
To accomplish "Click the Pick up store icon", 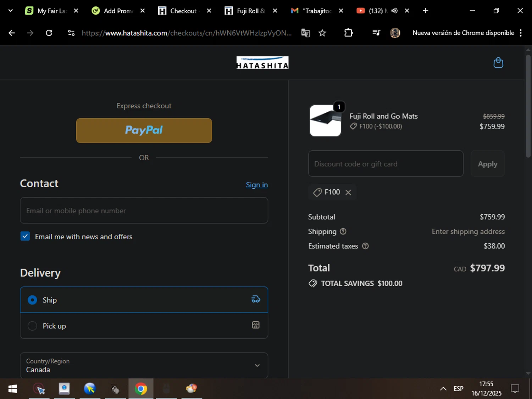I will 256,325.
